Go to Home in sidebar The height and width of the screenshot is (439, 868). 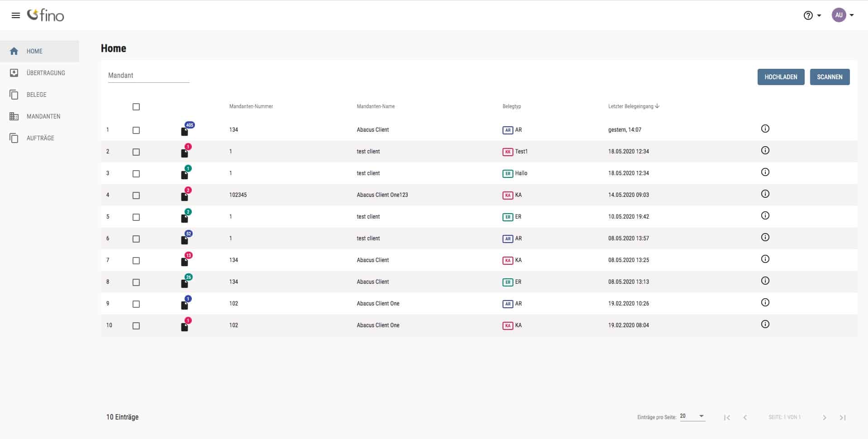39,51
